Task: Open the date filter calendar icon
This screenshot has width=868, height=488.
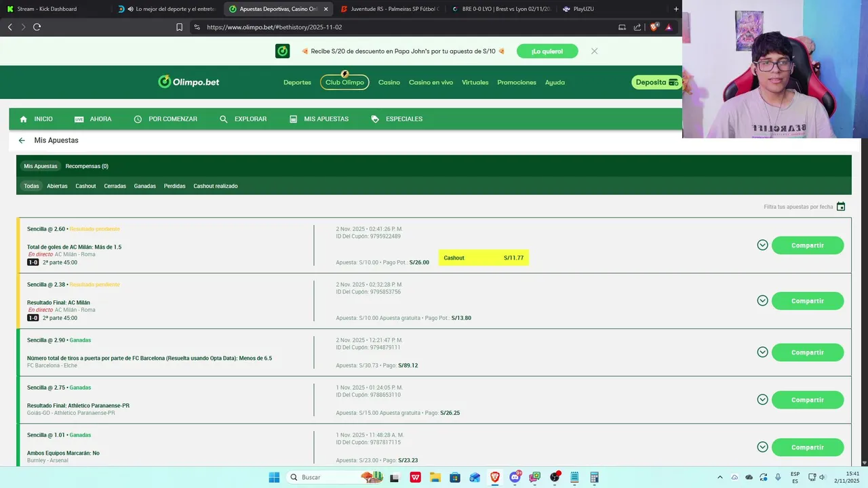Action: [x=841, y=207]
